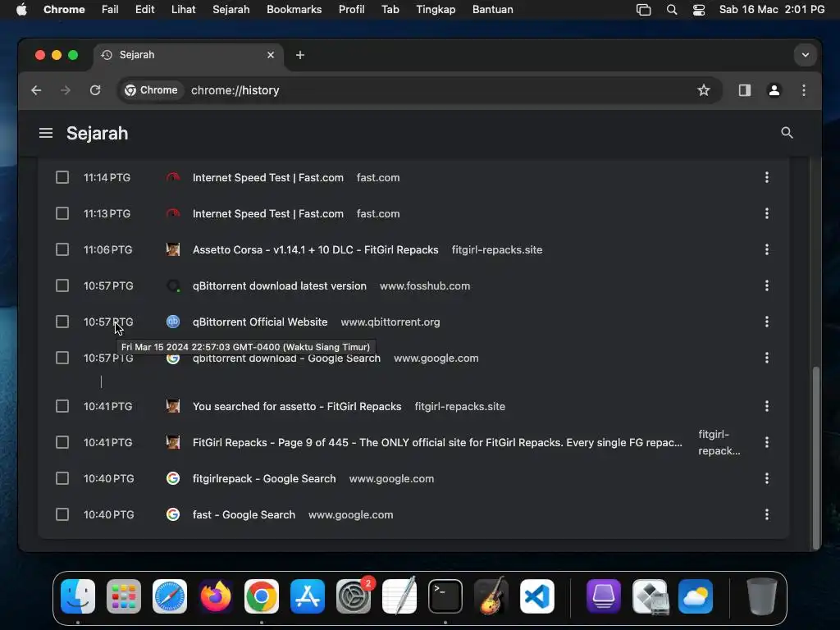
Task: Open Safari from the dock
Action: 170,596
